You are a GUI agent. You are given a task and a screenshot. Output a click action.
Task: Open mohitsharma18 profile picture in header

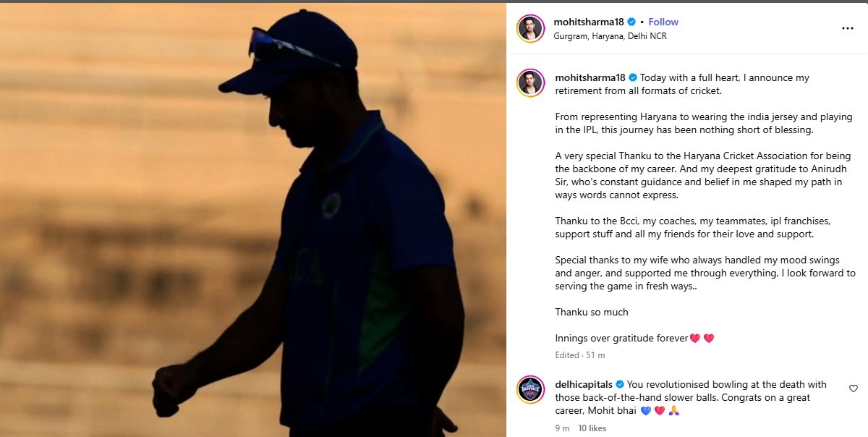[530, 28]
